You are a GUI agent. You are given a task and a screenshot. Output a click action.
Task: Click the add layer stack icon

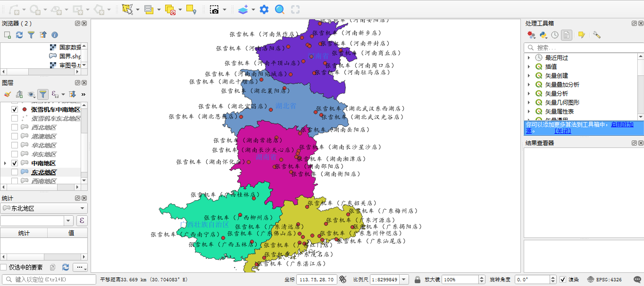coord(243,9)
